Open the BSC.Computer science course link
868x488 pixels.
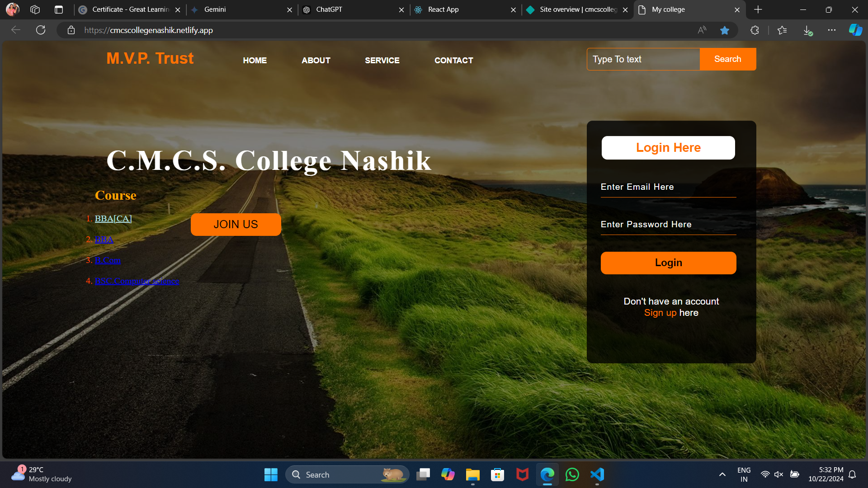[x=137, y=281]
